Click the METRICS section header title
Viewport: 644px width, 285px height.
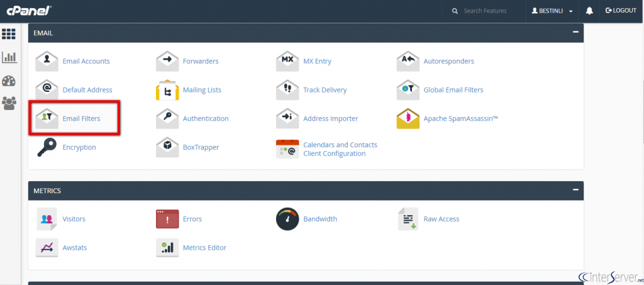pos(47,191)
